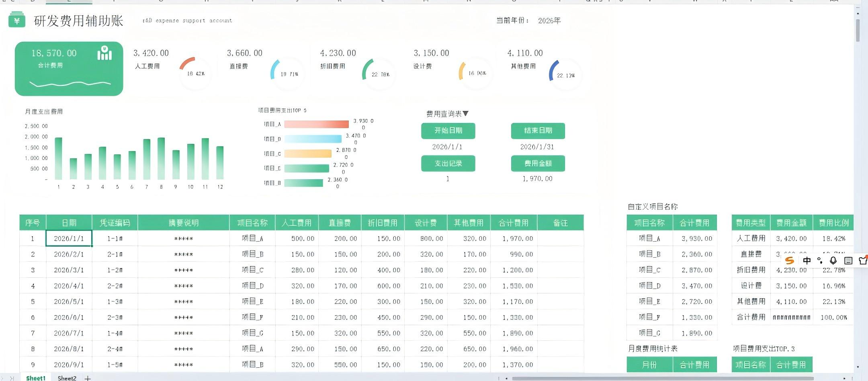This screenshot has width=868, height=381.
Task: Click the Sogou S logo on the IME bar
Action: [790, 260]
